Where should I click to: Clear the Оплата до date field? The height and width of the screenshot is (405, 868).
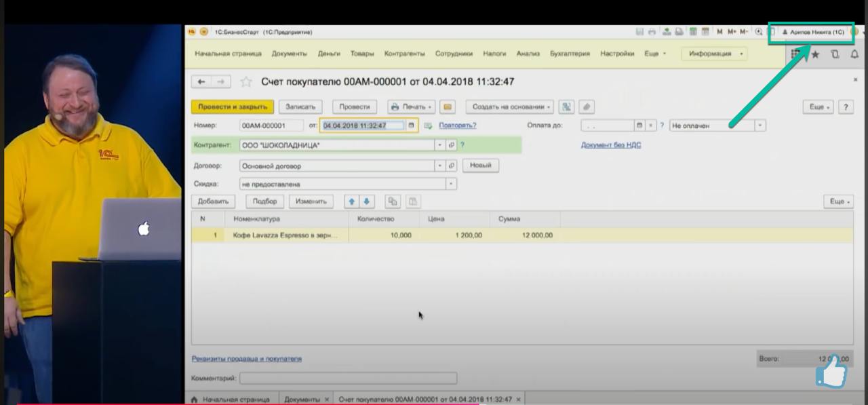point(650,126)
